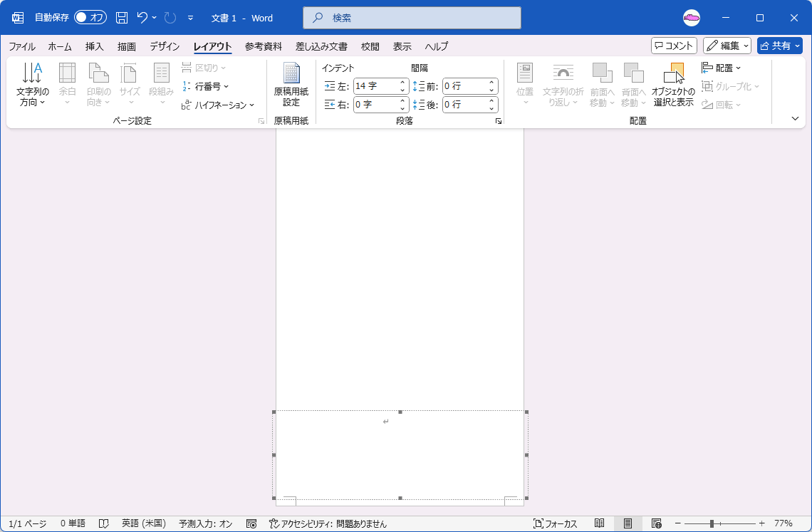Decrease left indent with down arrow
Viewport: 812px width, 532px height.
402,90
